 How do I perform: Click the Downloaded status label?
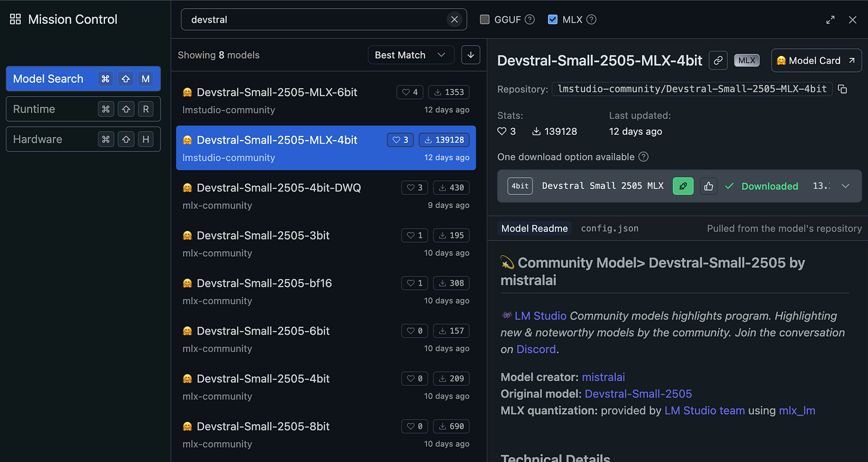click(770, 186)
